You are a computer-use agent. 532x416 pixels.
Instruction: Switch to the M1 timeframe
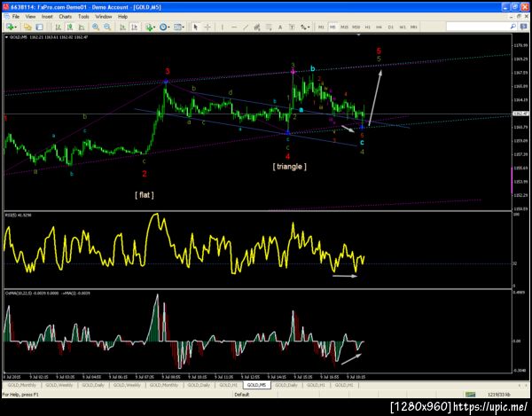point(321,27)
